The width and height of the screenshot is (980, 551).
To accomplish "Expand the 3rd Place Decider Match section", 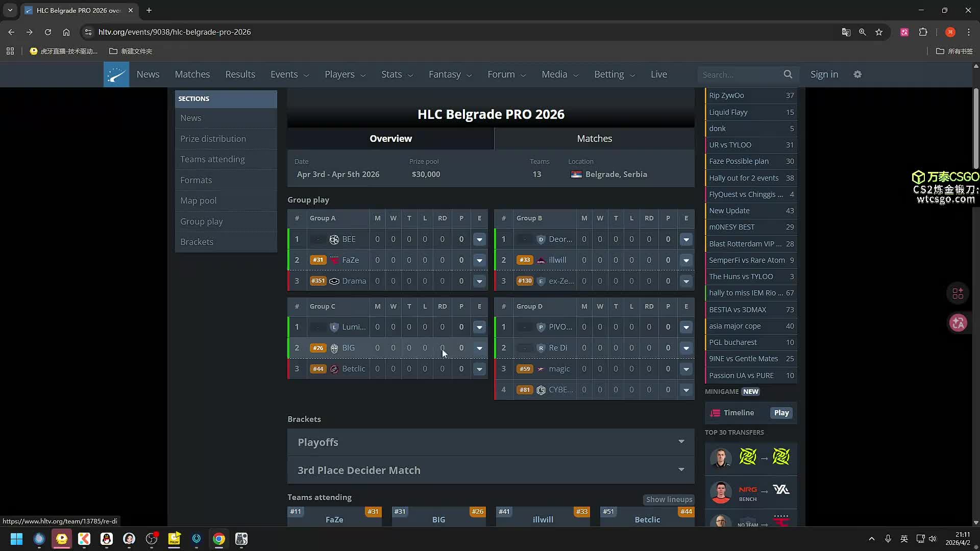I will [x=681, y=470].
